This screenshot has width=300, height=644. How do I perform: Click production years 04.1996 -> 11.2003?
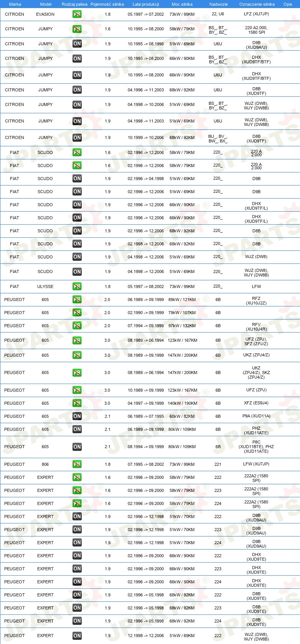tap(146, 90)
